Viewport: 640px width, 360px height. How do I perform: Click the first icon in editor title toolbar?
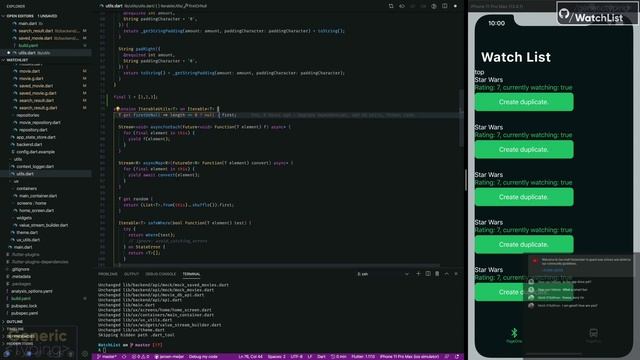coord(391,6)
